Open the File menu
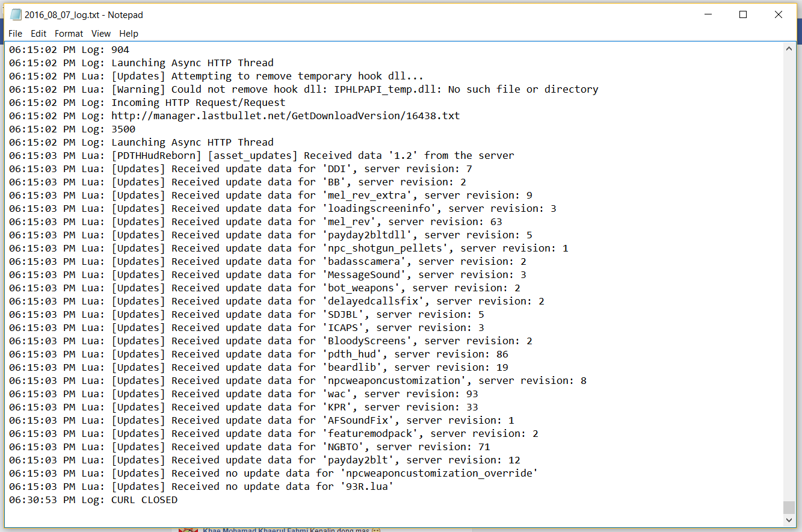 [x=15, y=34]
